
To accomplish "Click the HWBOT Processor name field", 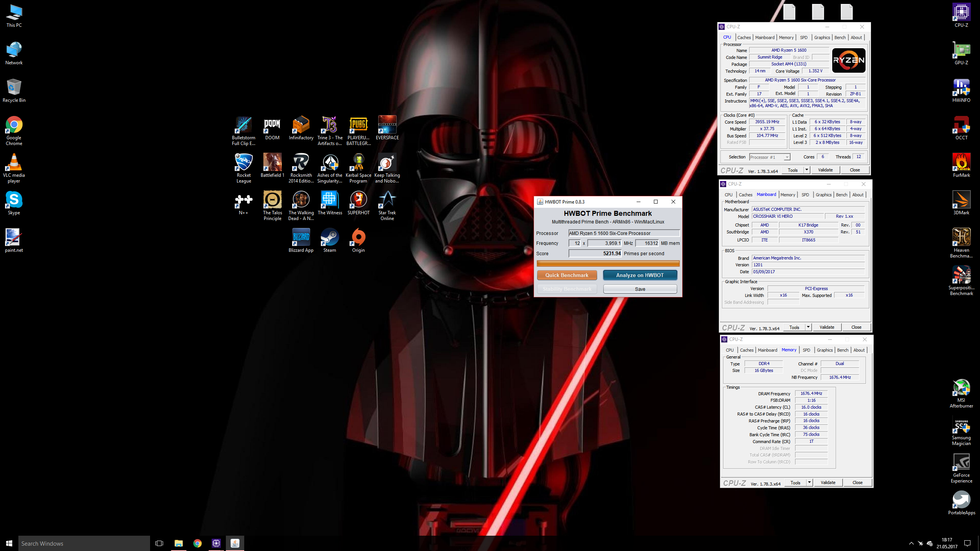I will 624,233.
